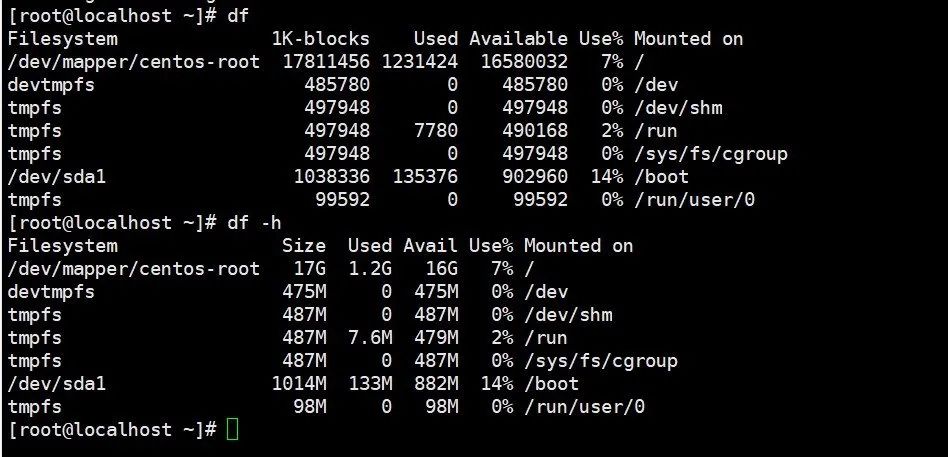Click the "1.2G" used value
This screenshot has height=457, width=948.
(x=370, y=269)
